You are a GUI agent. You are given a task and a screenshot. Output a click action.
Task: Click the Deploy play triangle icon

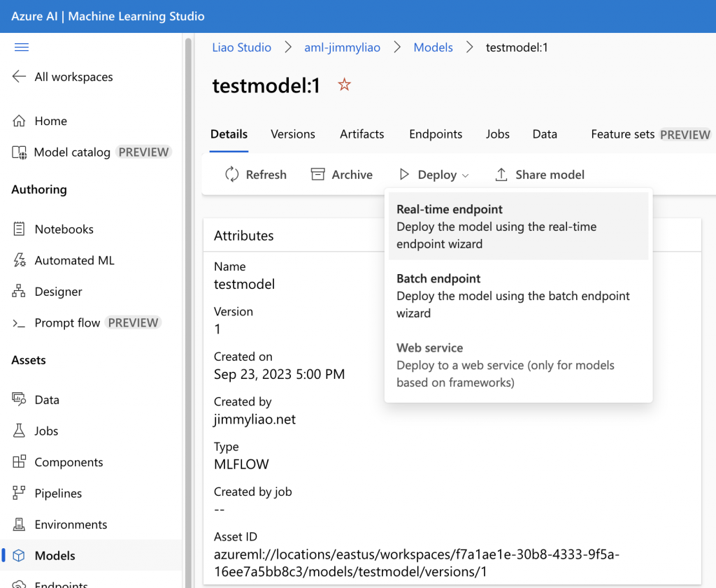[404, 174]
